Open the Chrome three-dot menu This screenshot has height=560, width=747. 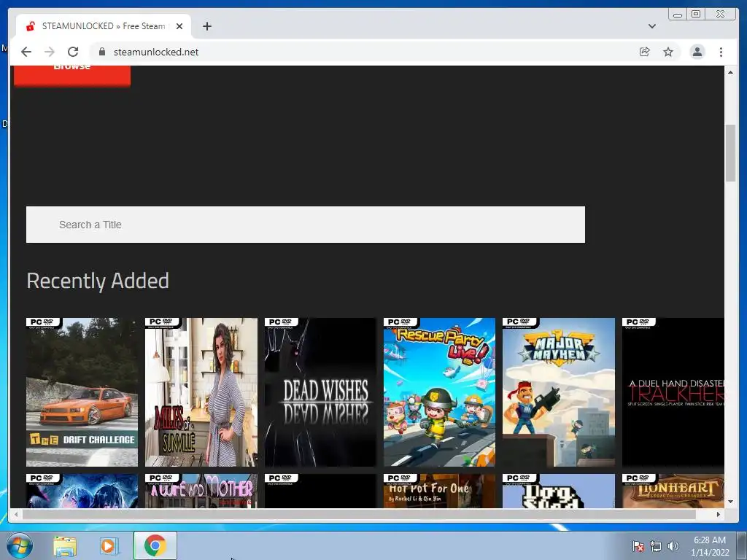point(721,52)
